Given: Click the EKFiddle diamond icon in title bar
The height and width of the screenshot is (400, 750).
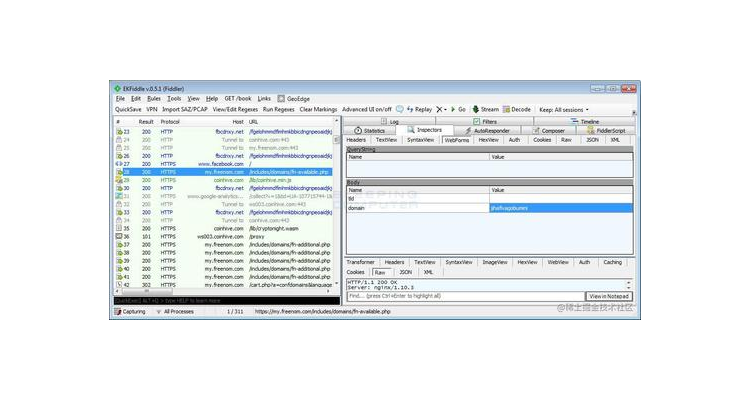Looking at the screenshot, I should click(117, 89).
